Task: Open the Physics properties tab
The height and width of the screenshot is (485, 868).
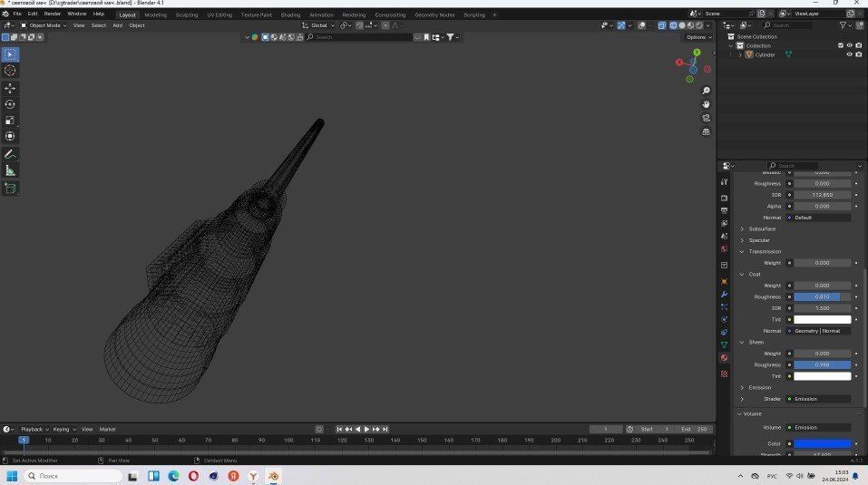Action: (x=724, y=320)
